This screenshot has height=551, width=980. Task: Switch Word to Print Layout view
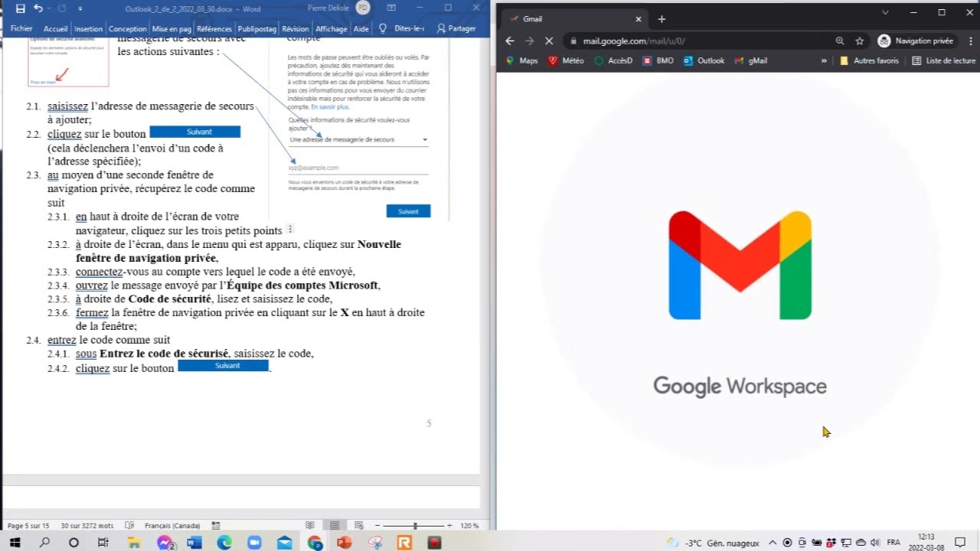(x=335, y=526)
